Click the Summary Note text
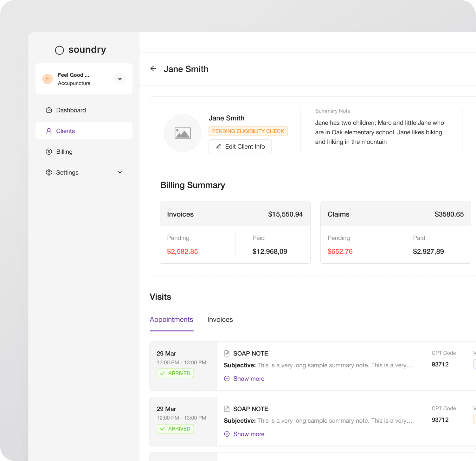Viewport: 476px width, 461px height. coord(379,132)
